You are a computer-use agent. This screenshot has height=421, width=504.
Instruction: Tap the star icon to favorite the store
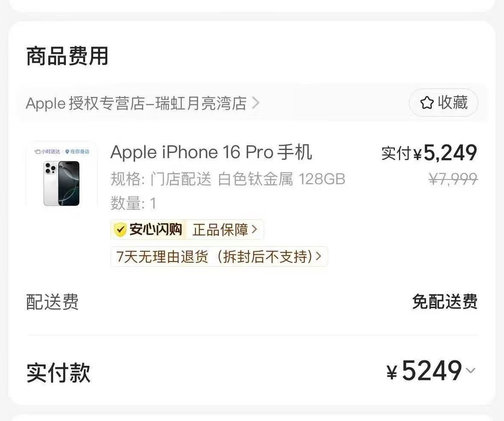[427, 103]
